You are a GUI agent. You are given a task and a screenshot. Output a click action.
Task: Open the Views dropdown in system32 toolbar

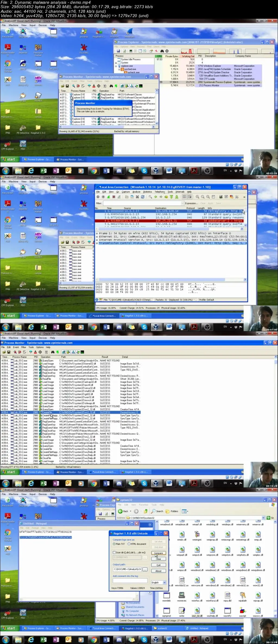point(185,511)
